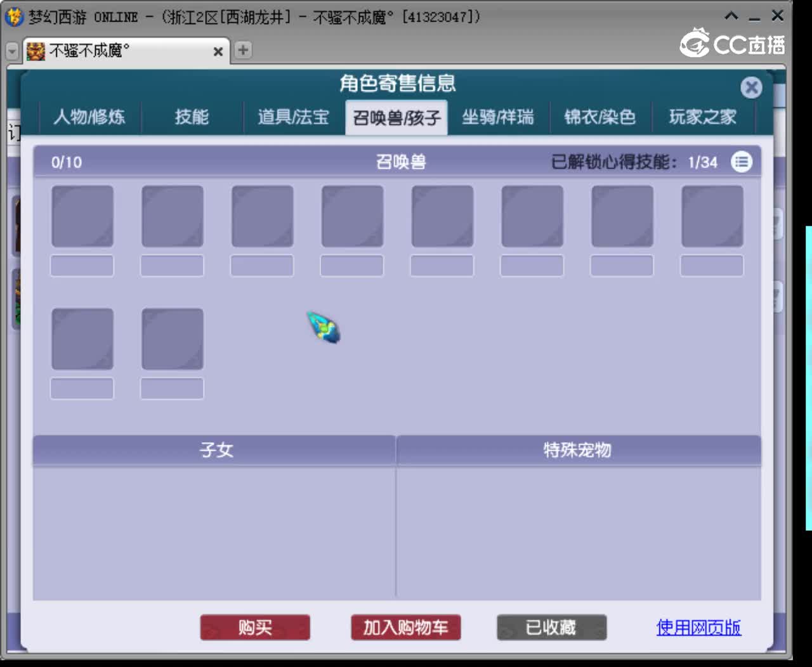
Task: Click the CC直播 logo
Action: coord(733,44)
